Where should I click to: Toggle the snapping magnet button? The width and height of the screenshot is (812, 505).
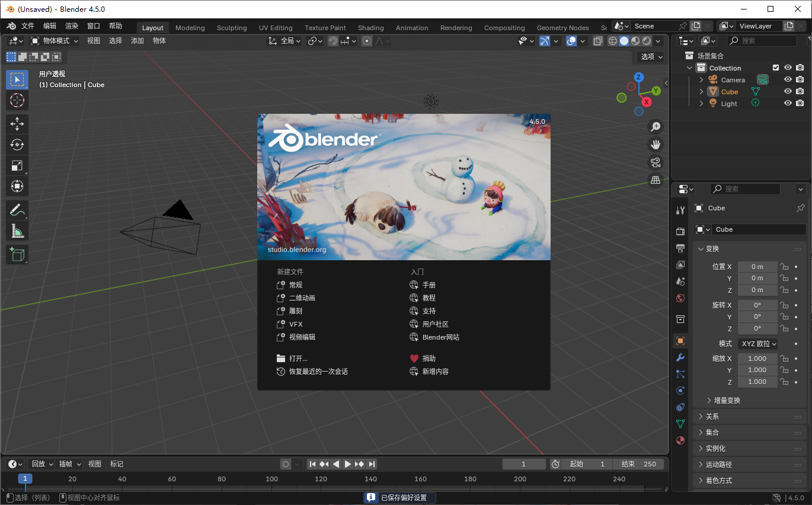[x=334, y=41]
